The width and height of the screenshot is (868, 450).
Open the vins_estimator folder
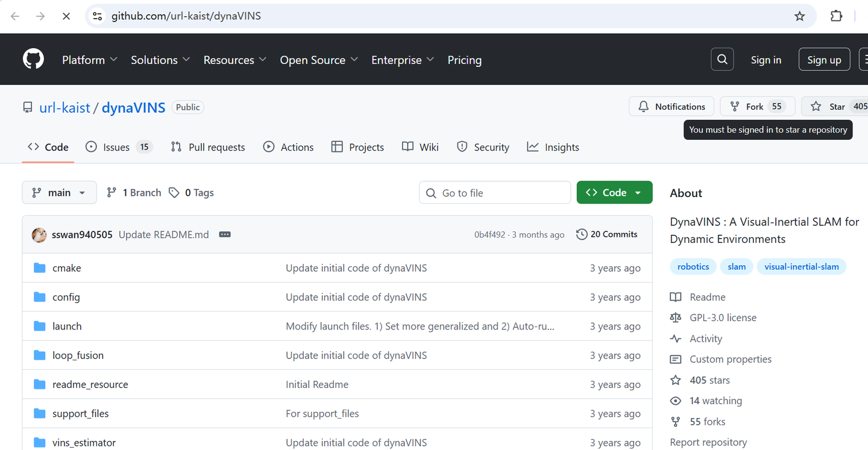[84, 443]
